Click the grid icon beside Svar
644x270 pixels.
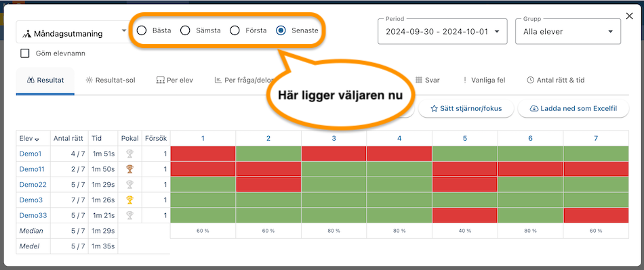(419, 81)
